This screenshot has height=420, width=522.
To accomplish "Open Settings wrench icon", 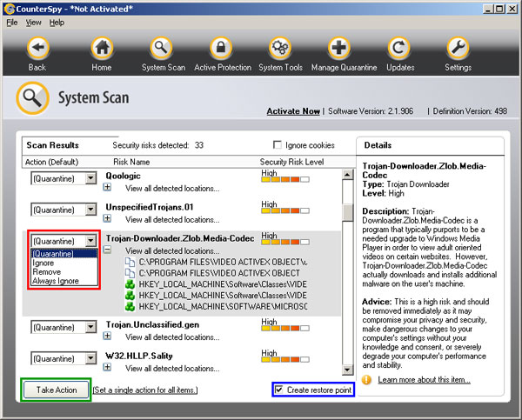I will pyautogui.click(x=458, y=48).
